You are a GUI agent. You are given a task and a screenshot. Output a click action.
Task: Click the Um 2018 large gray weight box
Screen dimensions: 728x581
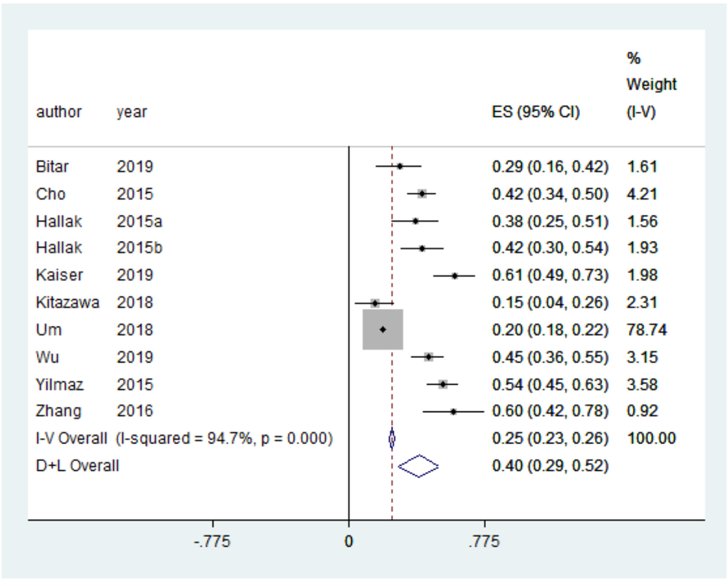click(x=383, y=329)
